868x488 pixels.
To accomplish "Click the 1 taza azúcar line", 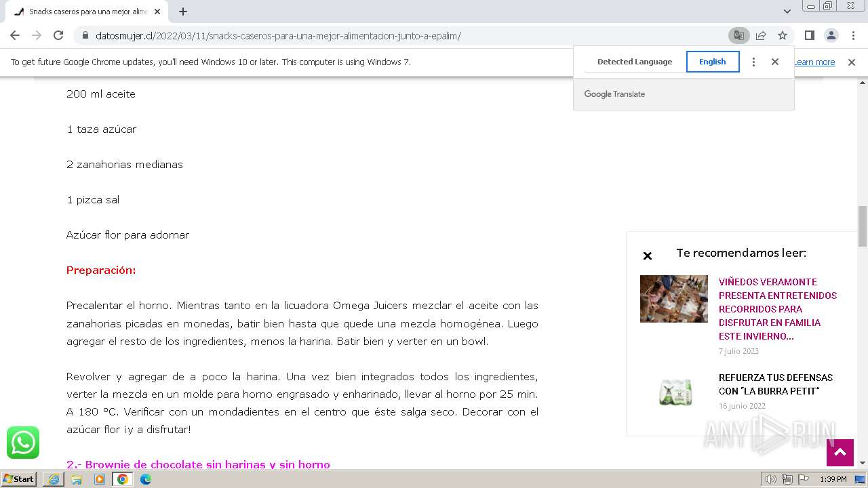I will pos(102,129).
